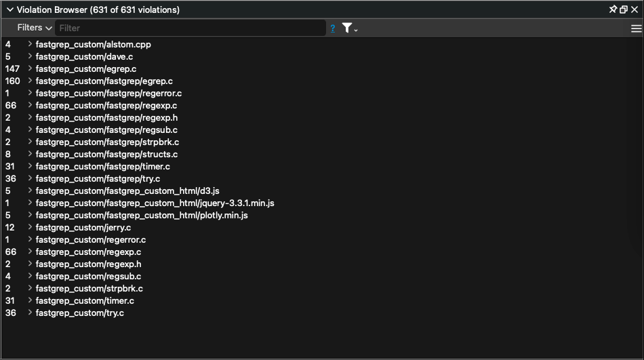This screenshot has height=360, width=644.
Task: Select the jquery-3.3.1.min.js file name
Action: [x=155, y=203]
